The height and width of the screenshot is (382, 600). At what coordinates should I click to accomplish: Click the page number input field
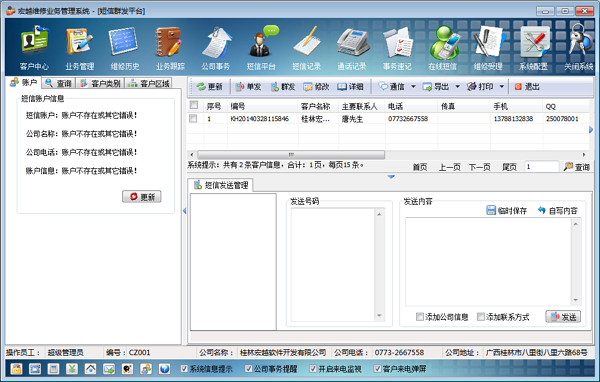(541, 167)
